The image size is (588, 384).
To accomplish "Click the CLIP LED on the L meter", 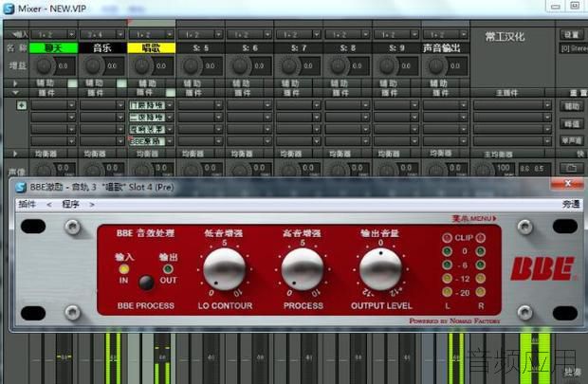I will pyautogui.click(x=447, y=238).
